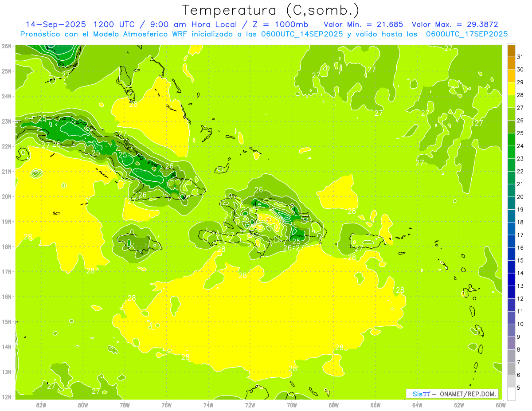The width and height of the screenshot is (532, 411).
Task: Click the Temperatura (C,somb.) map title
Action: [x=271, y=10]
